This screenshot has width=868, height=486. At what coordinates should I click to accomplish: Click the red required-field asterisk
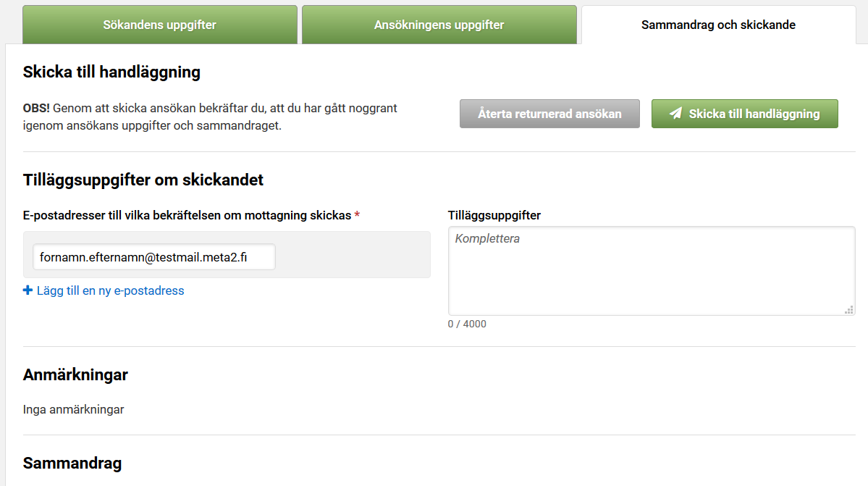click(357, 215)
